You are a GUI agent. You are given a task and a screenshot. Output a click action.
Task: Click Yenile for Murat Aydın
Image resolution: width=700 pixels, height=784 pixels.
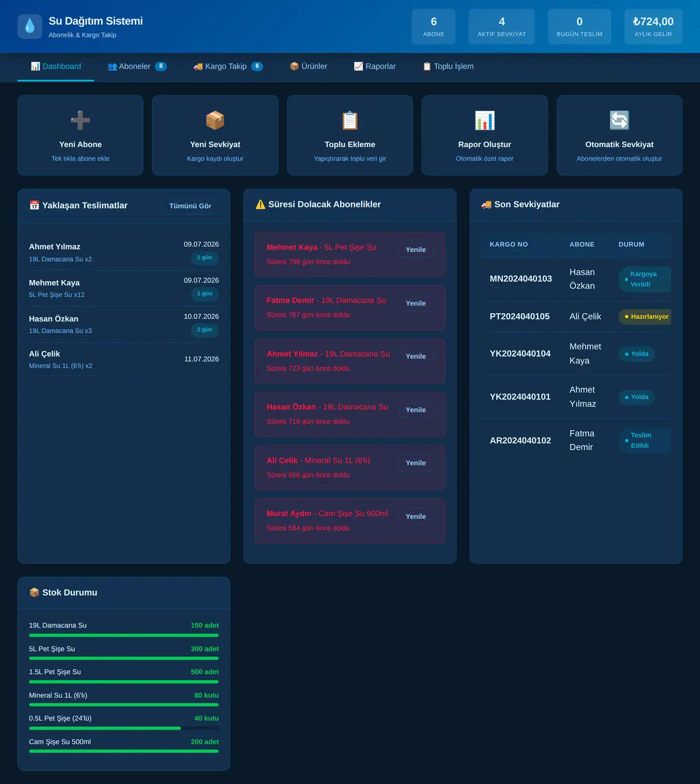pos(416,517)
